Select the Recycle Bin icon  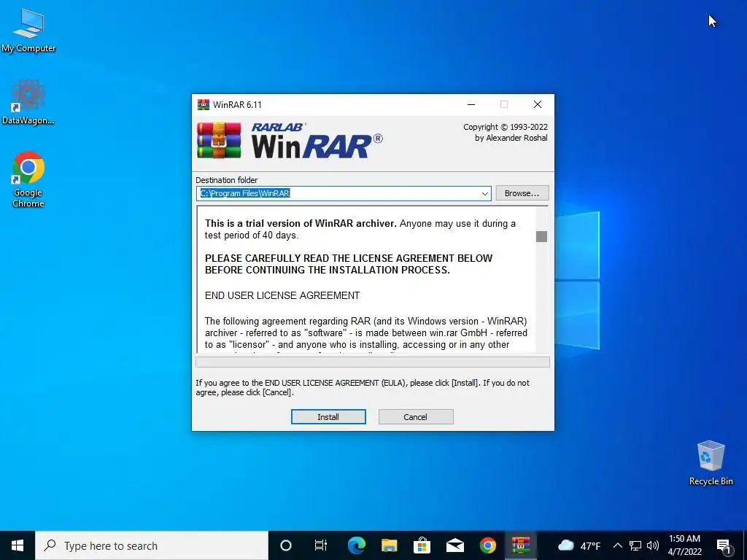coord(711,463)
